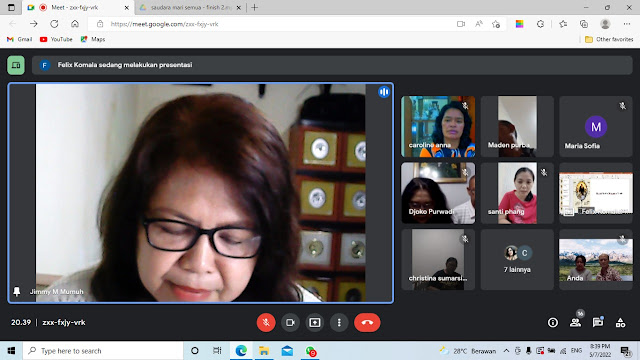Open the notification center icon
This screenshot has width=640, height=360.
[x=625, y=351]
